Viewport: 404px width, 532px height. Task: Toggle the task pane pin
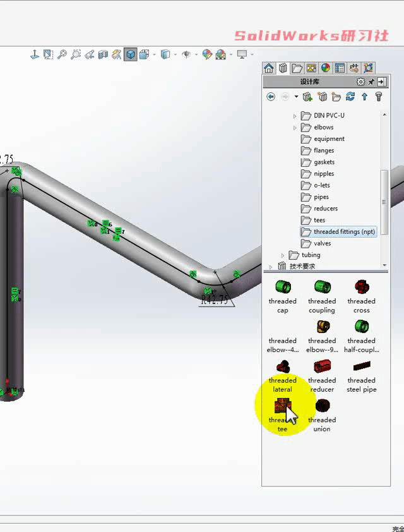click(371, 82)
